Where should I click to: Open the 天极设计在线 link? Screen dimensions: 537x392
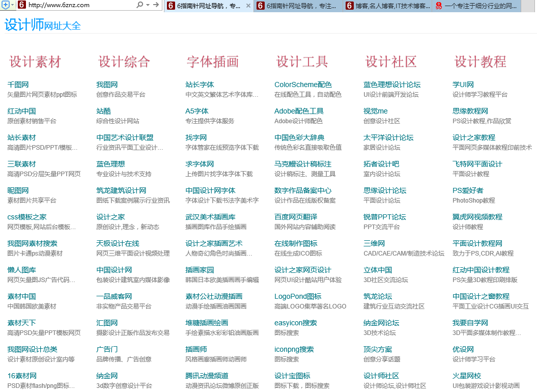(118, 243)
